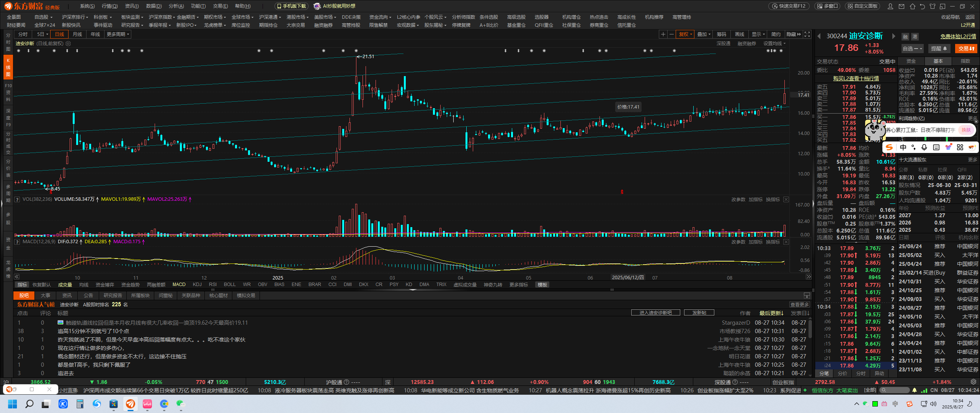Screen dimensions: 980x413
Task: Toggle 筹码 chip distribution display
Action: (722, 34)
